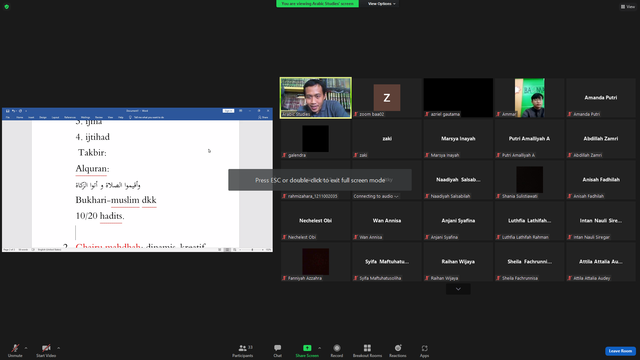Click Save icon in shared Word window

pos(7,111)
